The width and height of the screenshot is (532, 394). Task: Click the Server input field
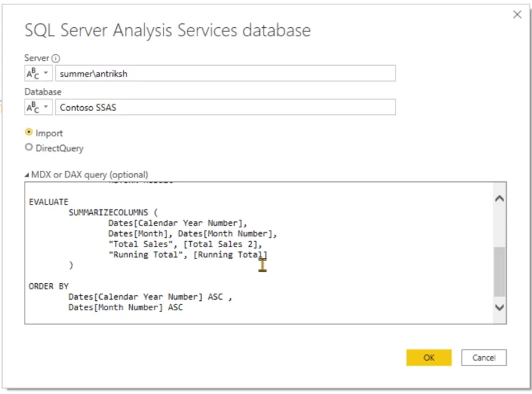pos(225,73)
